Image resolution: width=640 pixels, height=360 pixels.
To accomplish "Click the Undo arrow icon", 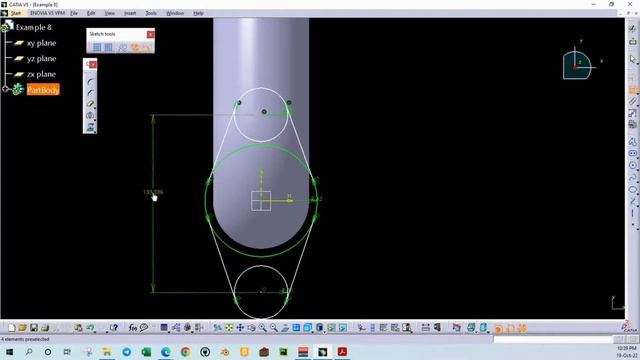I will pyautogui.click(x=89, y=328).
